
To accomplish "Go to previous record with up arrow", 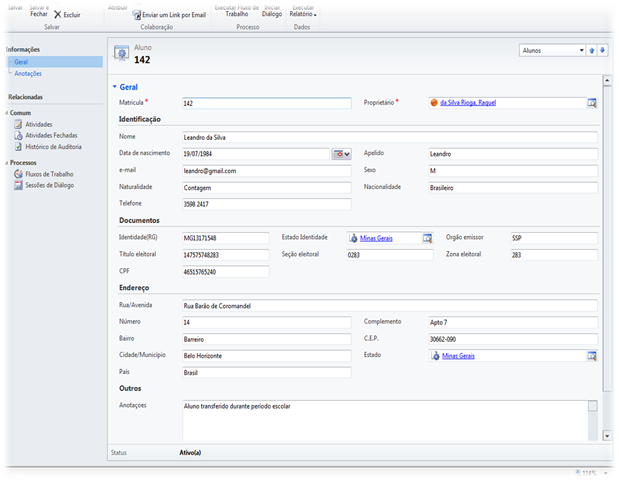I will click(592, 50).
